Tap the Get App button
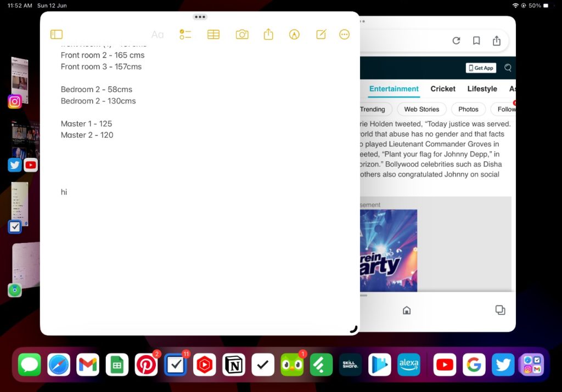Image resolution: width=562 pixels, height=392 pixels. pyautogui.click(x=481, y=68)
